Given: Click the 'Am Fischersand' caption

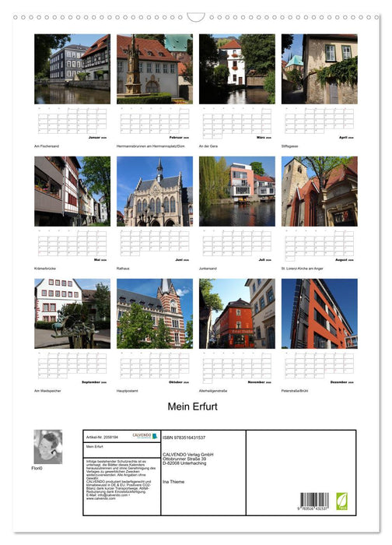Looking at the screenshot, I should click(x=47, y=146).
